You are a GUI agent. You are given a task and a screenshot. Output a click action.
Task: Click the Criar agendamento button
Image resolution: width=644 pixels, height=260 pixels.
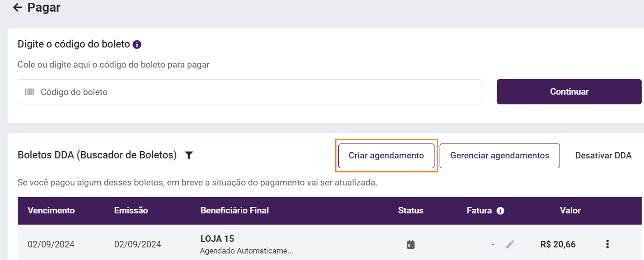(x=386, y=156)
